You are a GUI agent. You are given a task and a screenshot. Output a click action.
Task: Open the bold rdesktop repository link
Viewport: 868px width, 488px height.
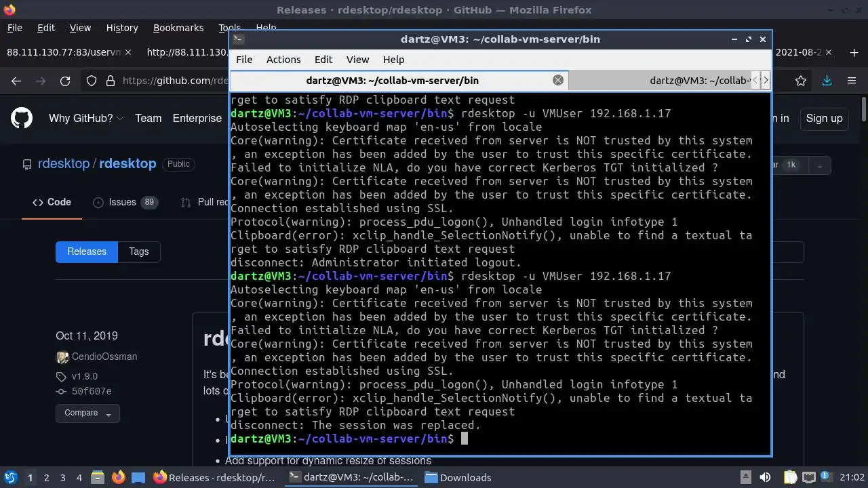(127, 164)
